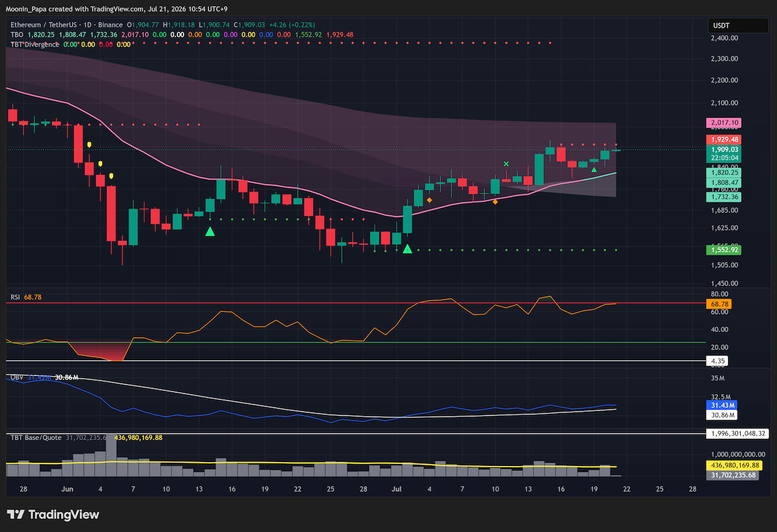Select the RSI indicator legend label

point(14,296)
